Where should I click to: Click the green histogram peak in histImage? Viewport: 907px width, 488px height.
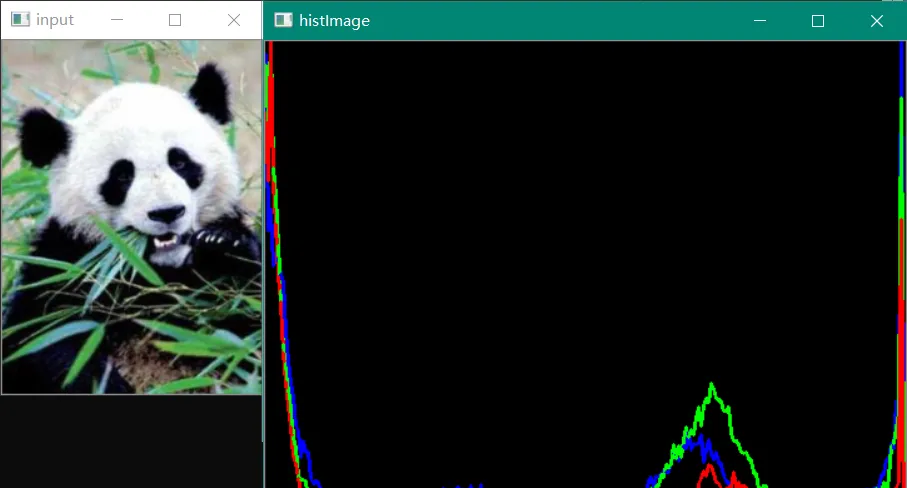[711, 386]
